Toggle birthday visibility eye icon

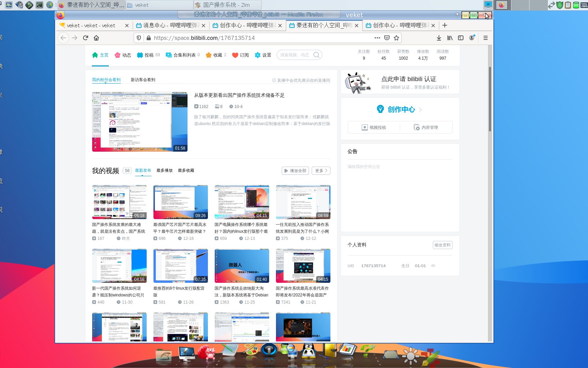pos(433,265)
